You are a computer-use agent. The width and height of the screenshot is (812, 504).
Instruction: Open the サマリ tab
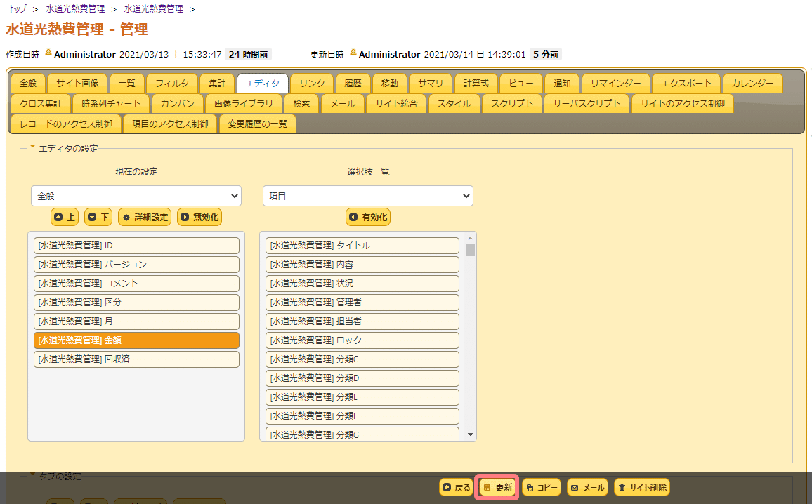click(431, 84)
